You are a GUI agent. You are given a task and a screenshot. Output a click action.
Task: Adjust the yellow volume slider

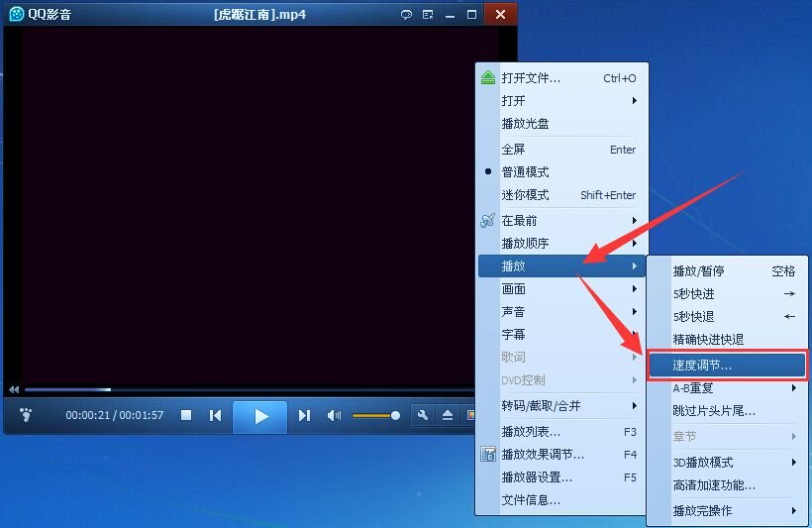point(376,415)
